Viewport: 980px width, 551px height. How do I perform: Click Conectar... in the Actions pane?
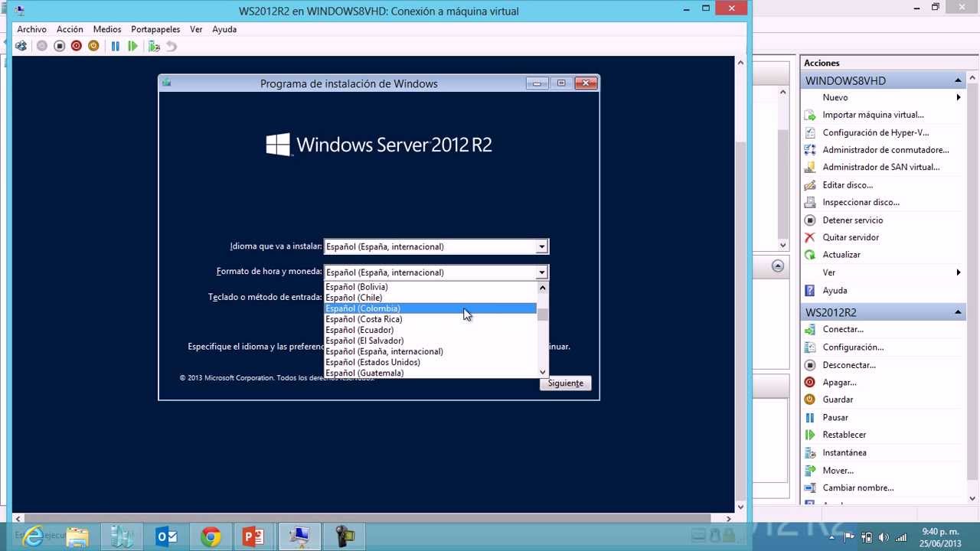tap(843, 330)
